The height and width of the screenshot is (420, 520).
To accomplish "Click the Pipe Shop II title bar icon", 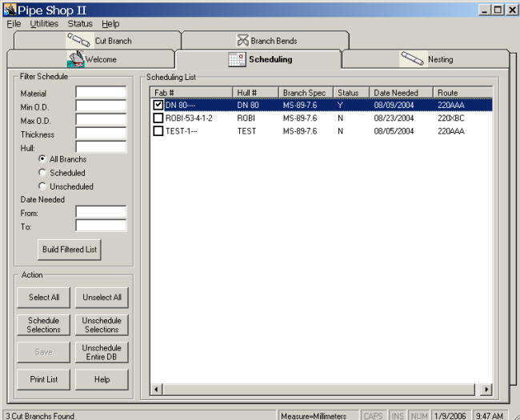I will coord(10,10).
